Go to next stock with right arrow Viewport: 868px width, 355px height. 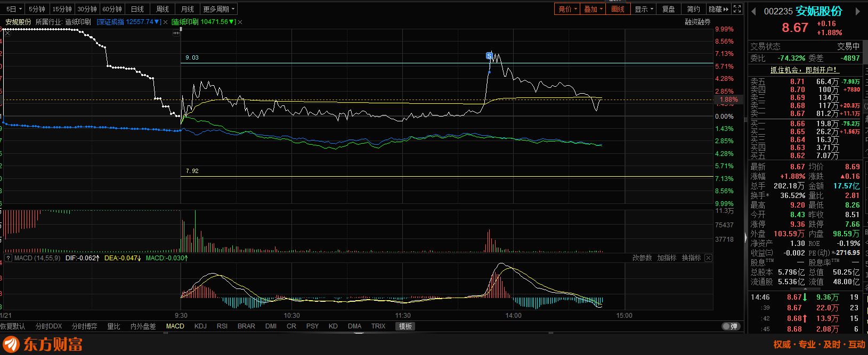coord(858,11)
